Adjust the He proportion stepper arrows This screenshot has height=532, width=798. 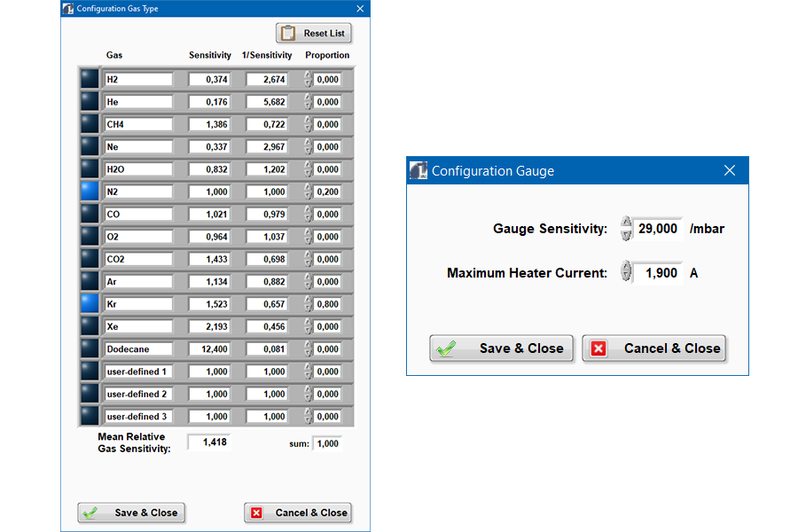click(309, 102)
